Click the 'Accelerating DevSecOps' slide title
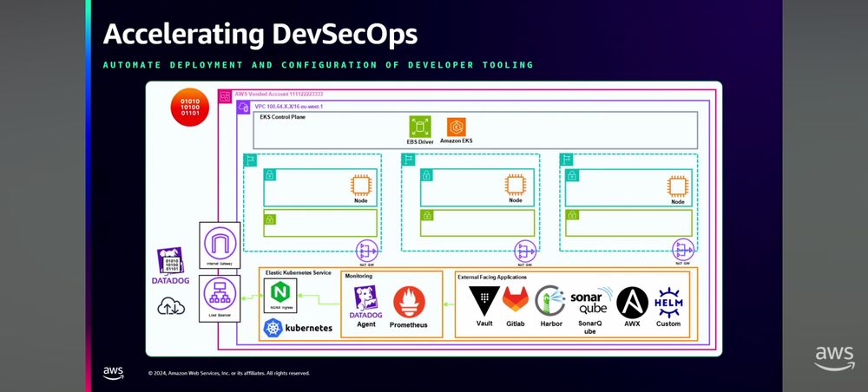Viewport: 868px width, 392px height. [260, 35]
